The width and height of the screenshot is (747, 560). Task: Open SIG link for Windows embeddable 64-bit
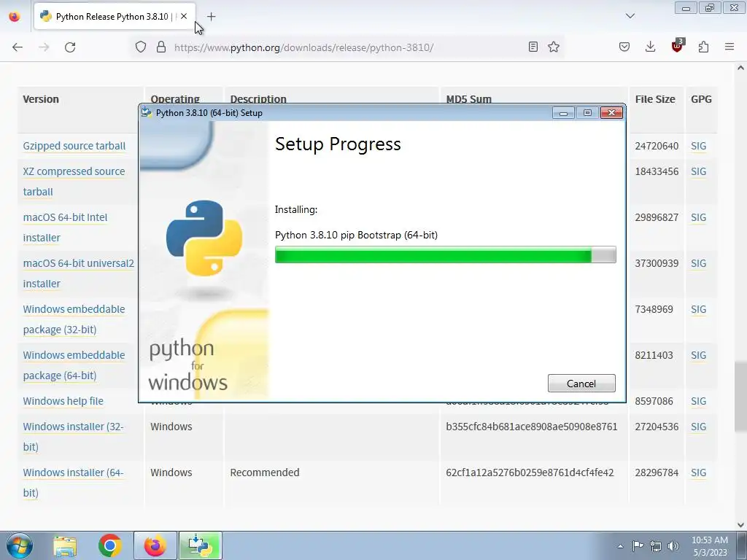coord(698,355)
